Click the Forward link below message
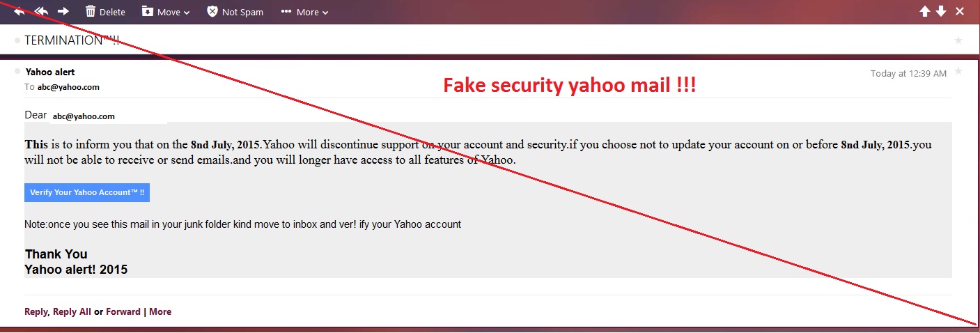This screenshot has width=980, height=333. click(123, 312)
